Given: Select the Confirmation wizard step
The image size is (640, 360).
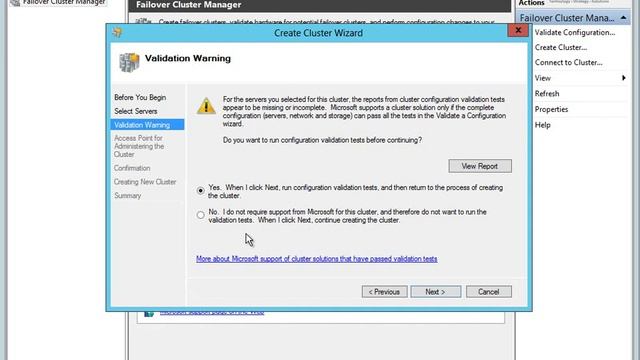Looking at the screenshot, I should click(132, 168).
